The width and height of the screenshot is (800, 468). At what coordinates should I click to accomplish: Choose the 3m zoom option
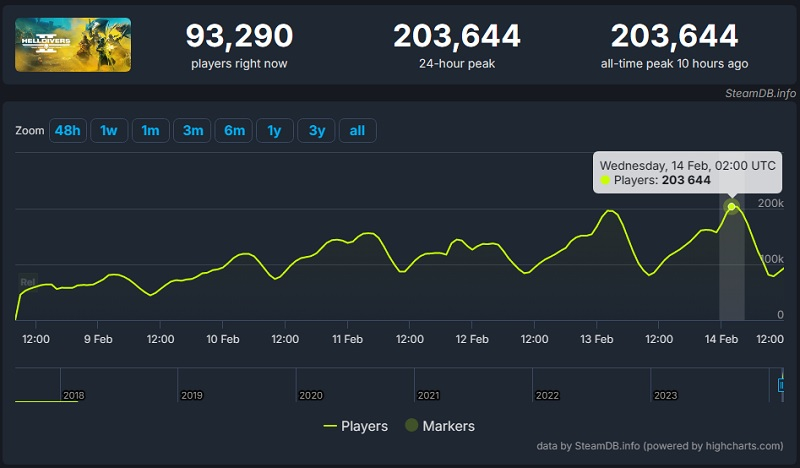click(x=192, y=131)
